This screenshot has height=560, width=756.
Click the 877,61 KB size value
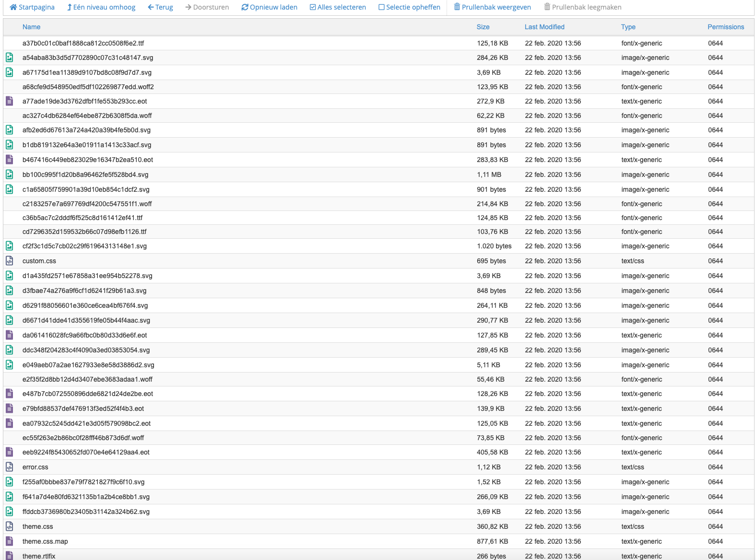(492, 541)
